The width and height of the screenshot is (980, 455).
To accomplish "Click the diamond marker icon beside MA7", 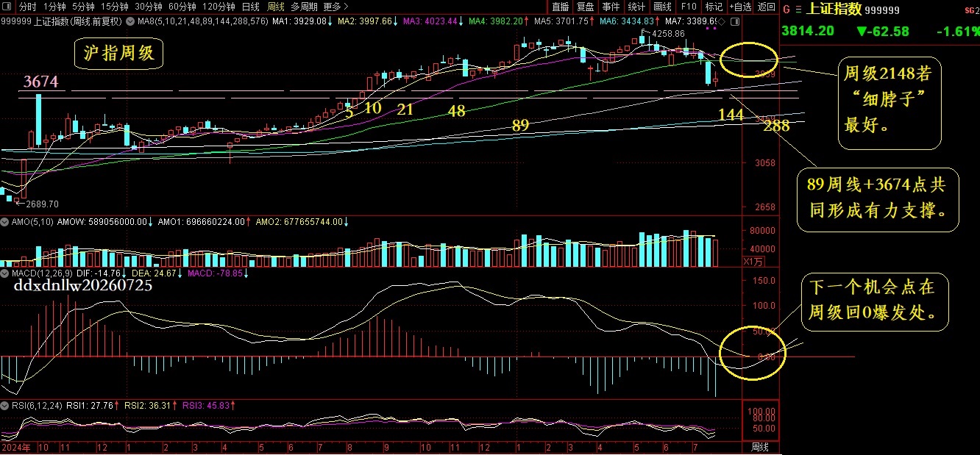I will [722, 21].
